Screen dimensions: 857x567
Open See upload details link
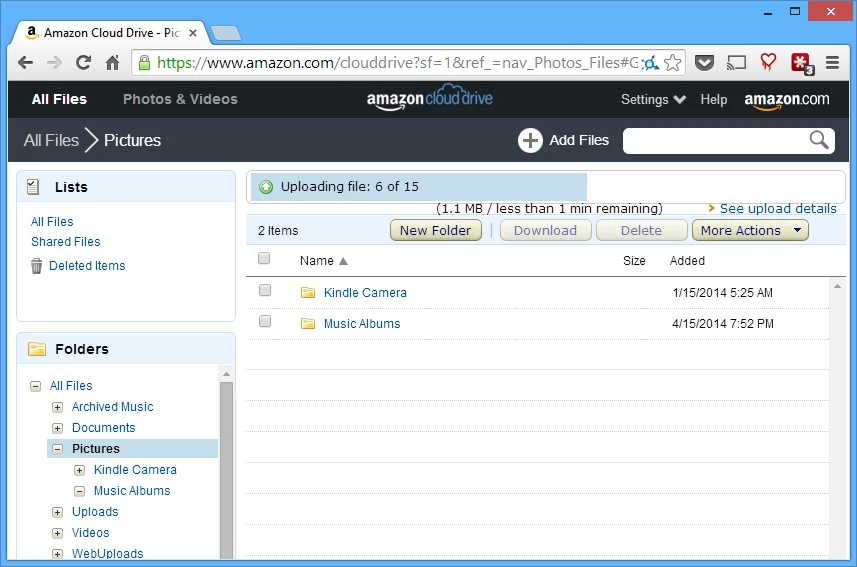coord(778,208)
